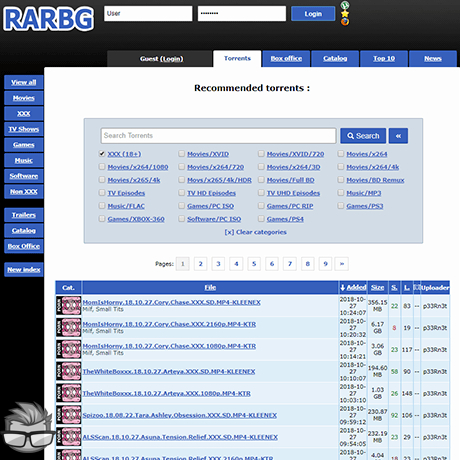The width and height of the screenshot is (460, 460).
Task: Sort by Size column header
Action: [x=377, y=287]
